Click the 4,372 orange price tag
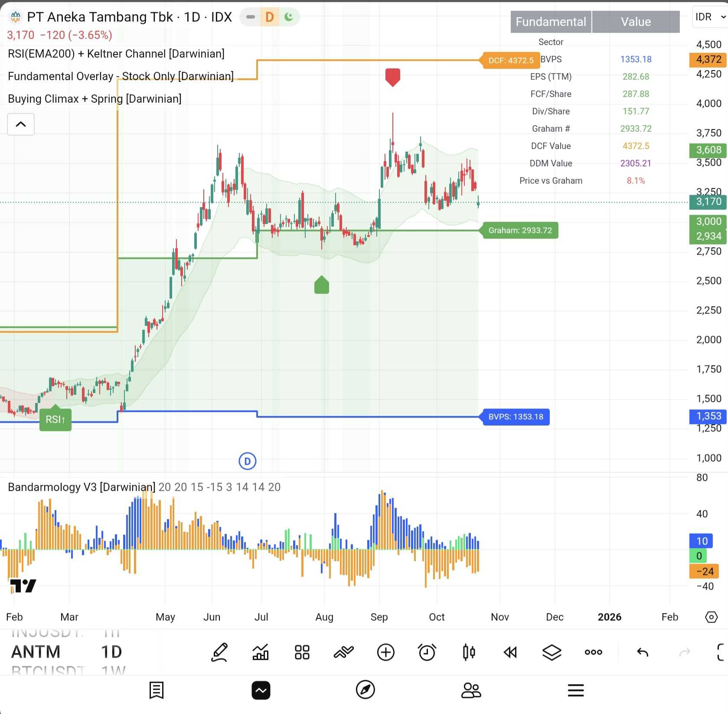 tap(708, 59)
